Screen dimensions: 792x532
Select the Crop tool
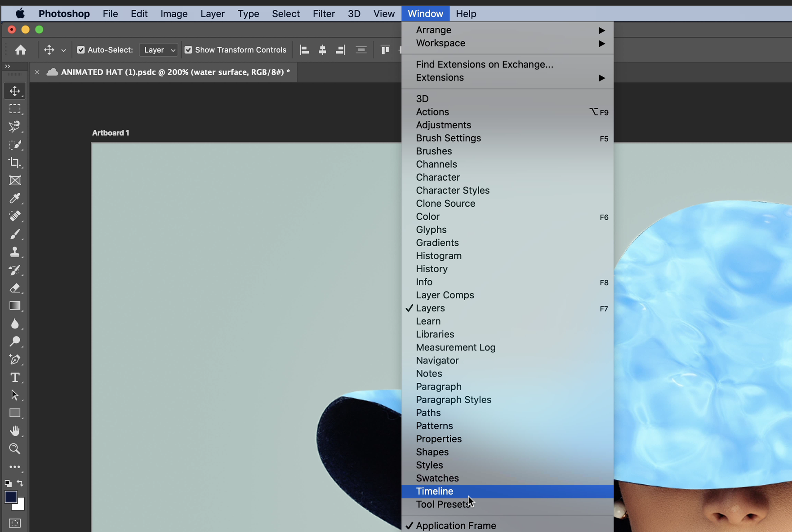(x=15, y=163)
